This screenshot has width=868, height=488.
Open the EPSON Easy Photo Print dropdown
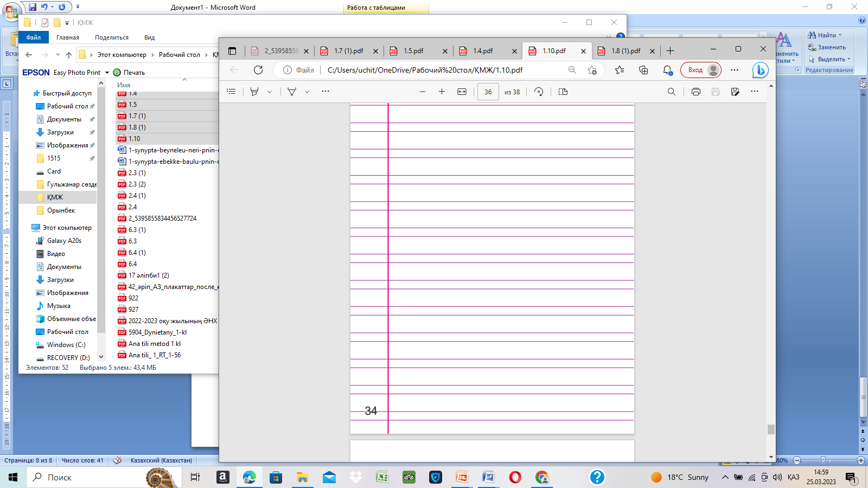[107, 73]
